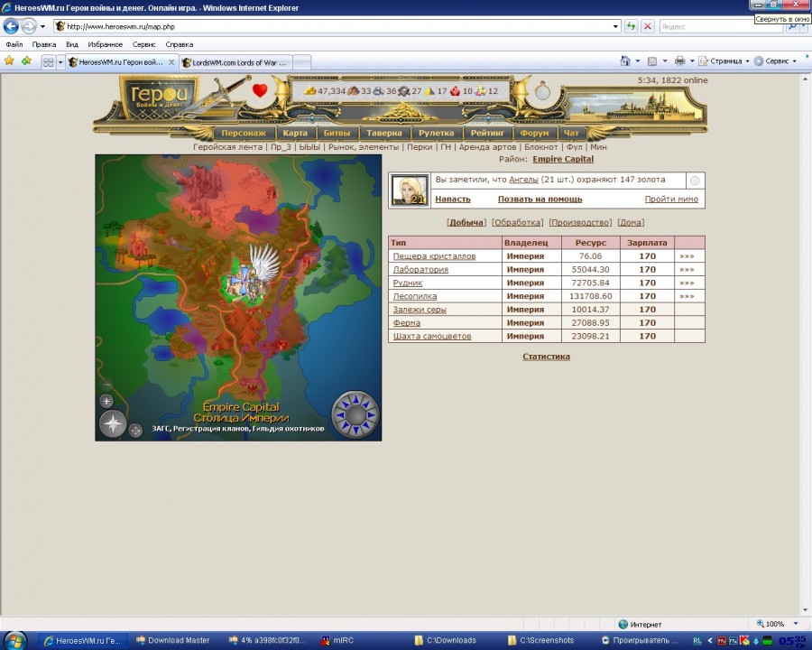Open mIRC from the taskbar

(337, 641)
